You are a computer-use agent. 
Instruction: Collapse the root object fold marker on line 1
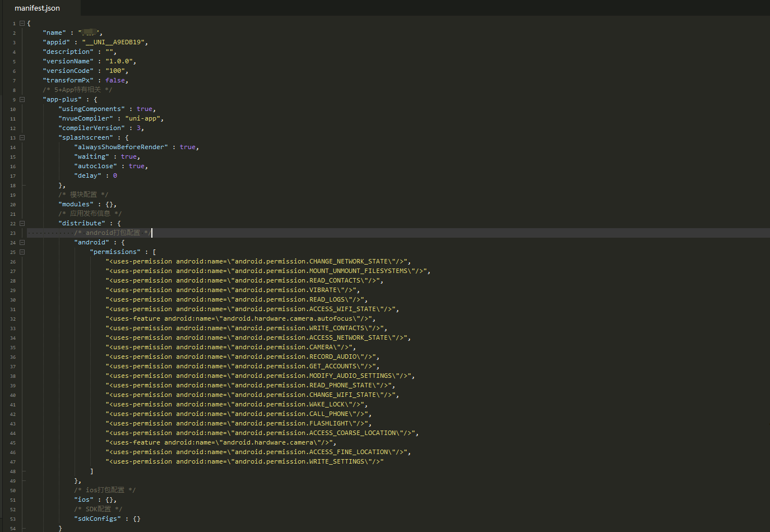(x=22, y=23)
